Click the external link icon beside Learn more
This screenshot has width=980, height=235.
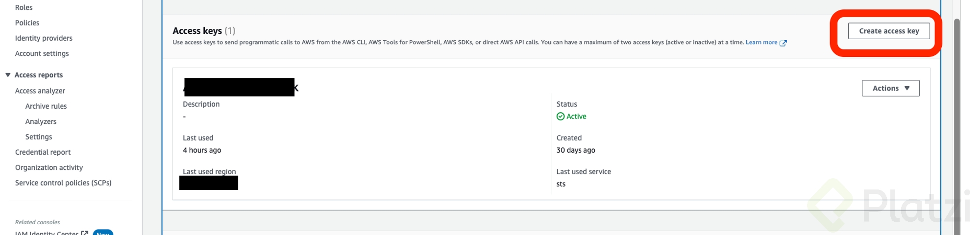tap(783, 43)
